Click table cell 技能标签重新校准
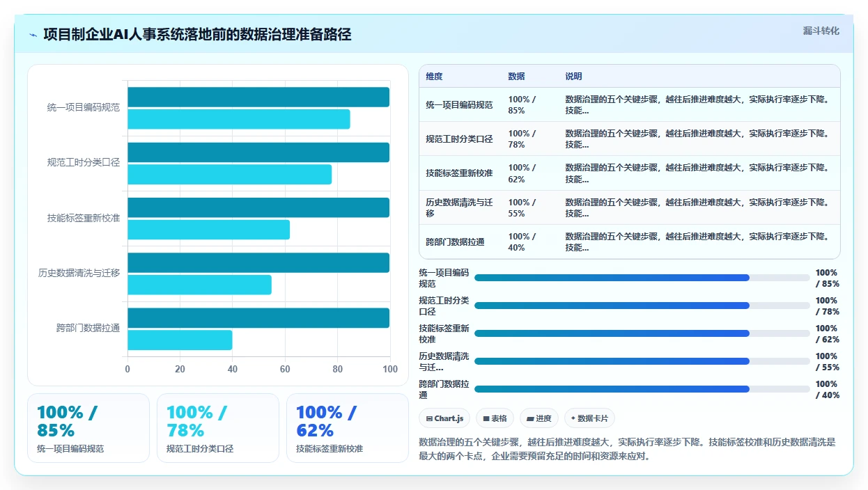868x490 pixels. tap(459, 173)
